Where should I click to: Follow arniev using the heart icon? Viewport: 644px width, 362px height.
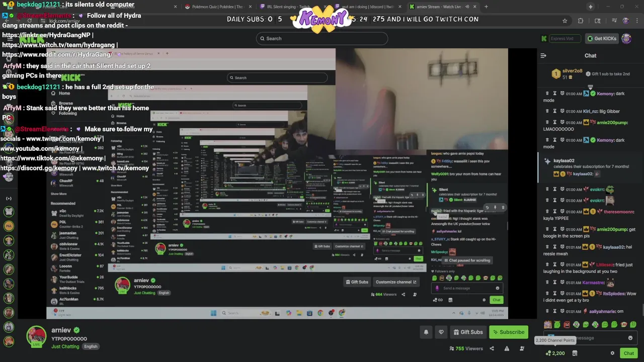click(441, 332)
